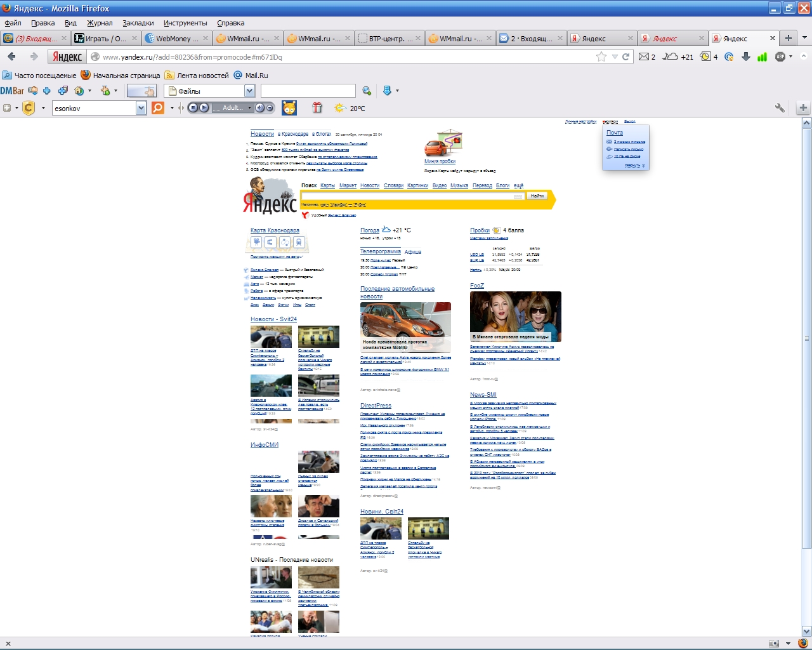This screenshot has width=812, height=650.
Task: Open the Файл menu
Action: click(x=13, y=23)
